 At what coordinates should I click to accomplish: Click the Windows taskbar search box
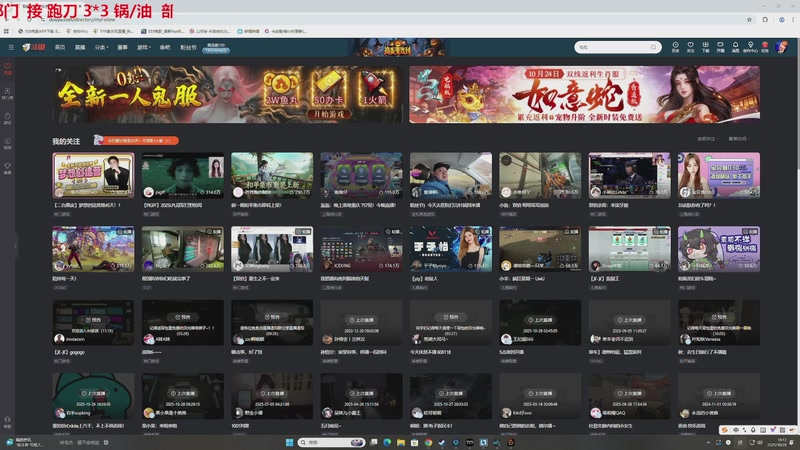pyautogui.click(x=332, y=442)
